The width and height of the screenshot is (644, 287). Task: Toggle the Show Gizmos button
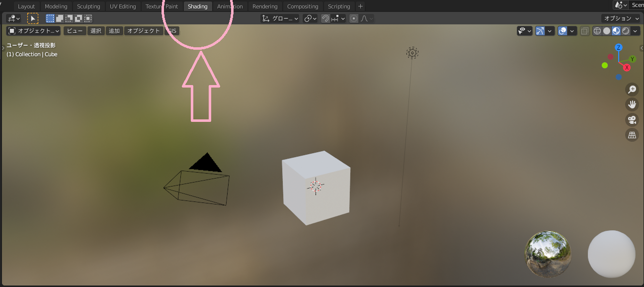point(539,31)
